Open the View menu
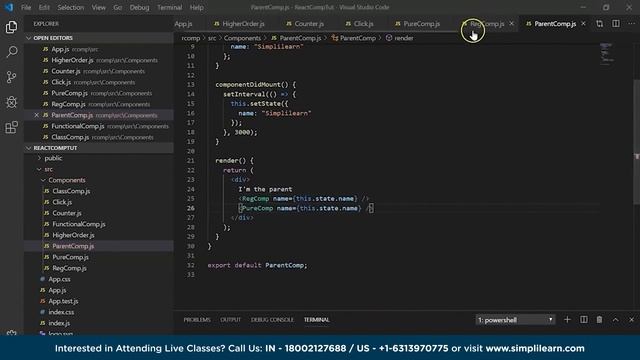Screen dimensions: 640x360 point(98,7)
